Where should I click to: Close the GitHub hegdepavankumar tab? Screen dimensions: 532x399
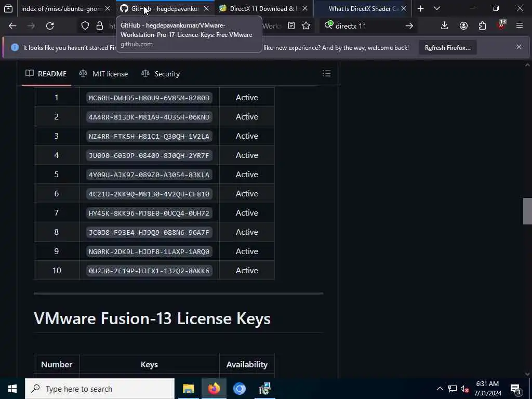[x=206, y=9]
